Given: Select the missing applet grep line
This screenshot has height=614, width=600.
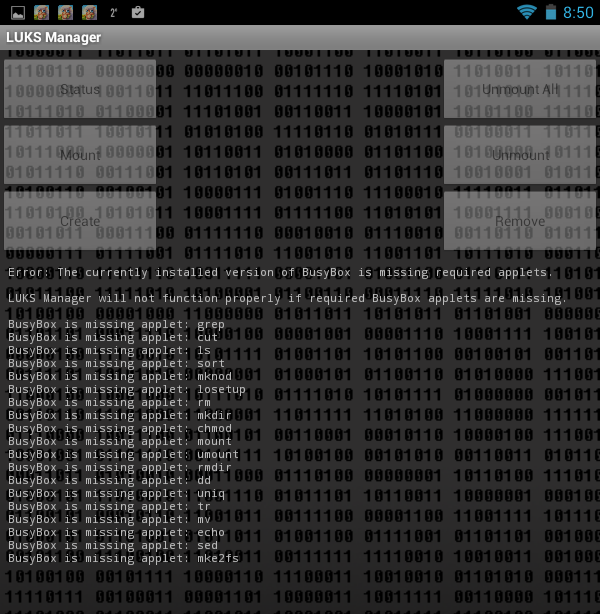Looking at the screenshot, I should pos(116,325).
